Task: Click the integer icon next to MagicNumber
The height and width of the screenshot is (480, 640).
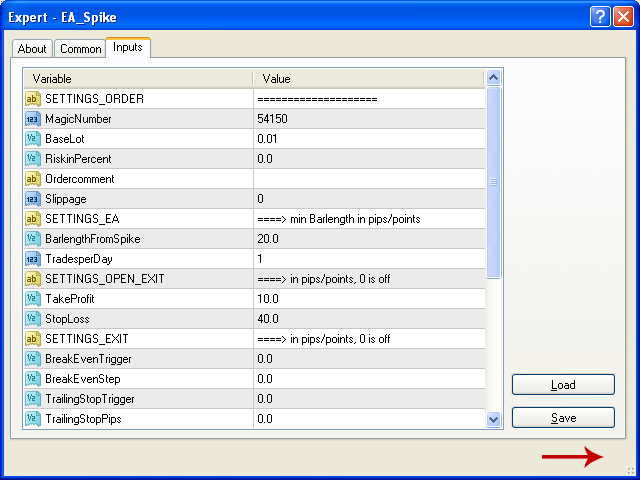Action: (32, 119)
